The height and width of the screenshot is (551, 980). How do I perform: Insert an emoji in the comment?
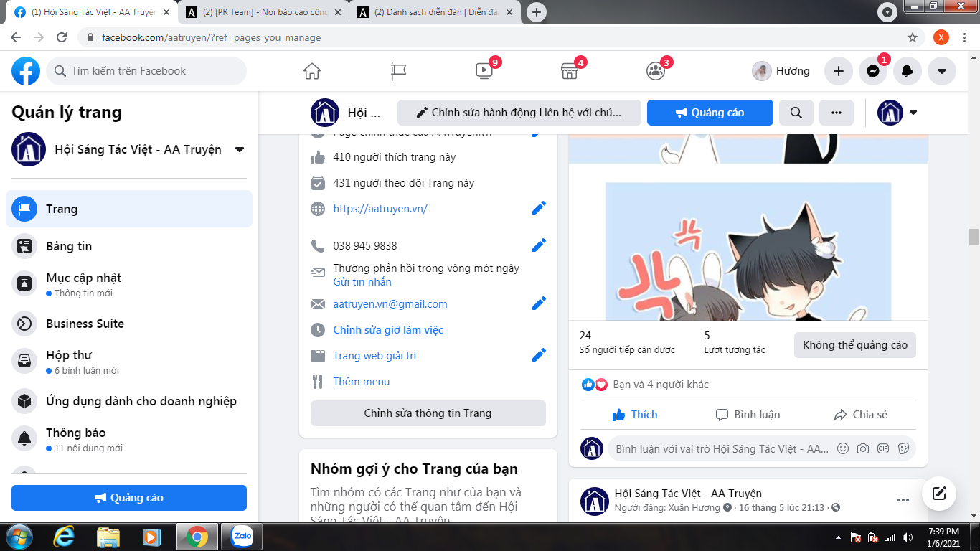click(x=843, y=448)
